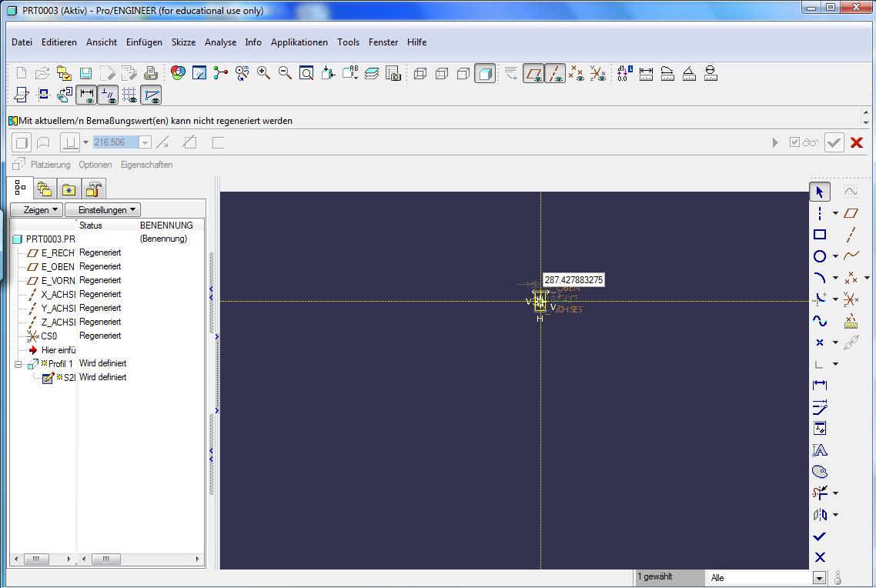Open the Eigenschaften panel
Screen dimensions: 876x588
146,165
